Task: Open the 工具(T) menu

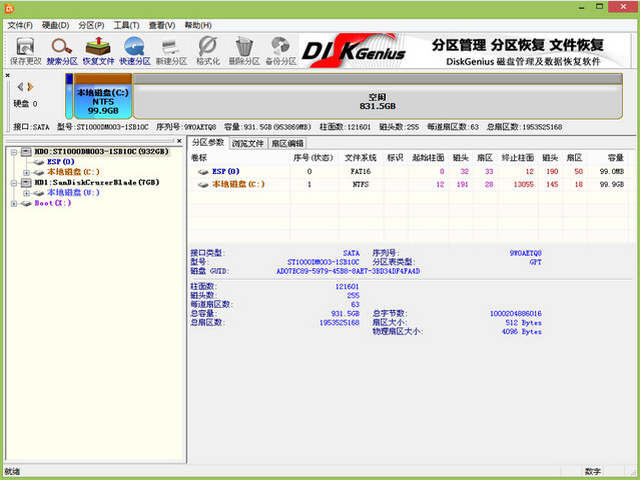Action: [126, 24]
